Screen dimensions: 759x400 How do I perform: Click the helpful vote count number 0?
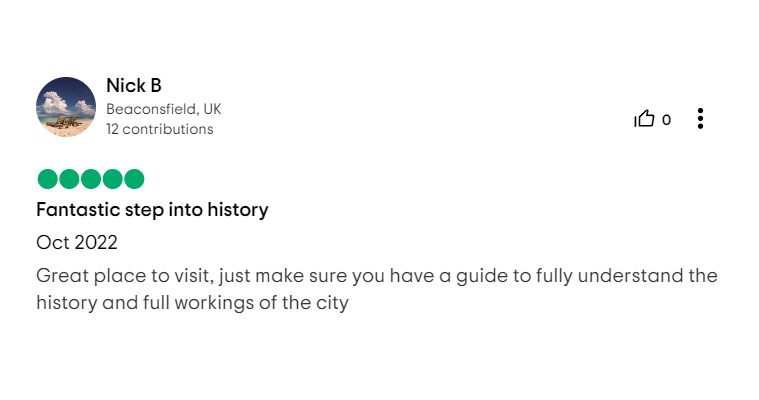pos(666,120)
